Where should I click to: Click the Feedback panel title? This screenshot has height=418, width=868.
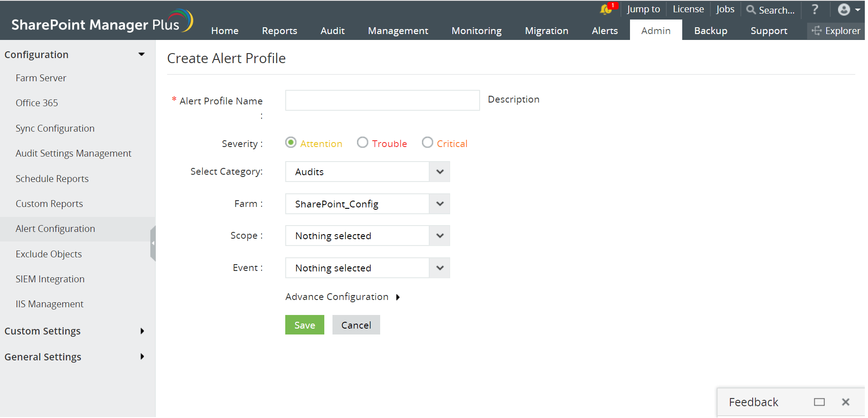pos(754,402)
